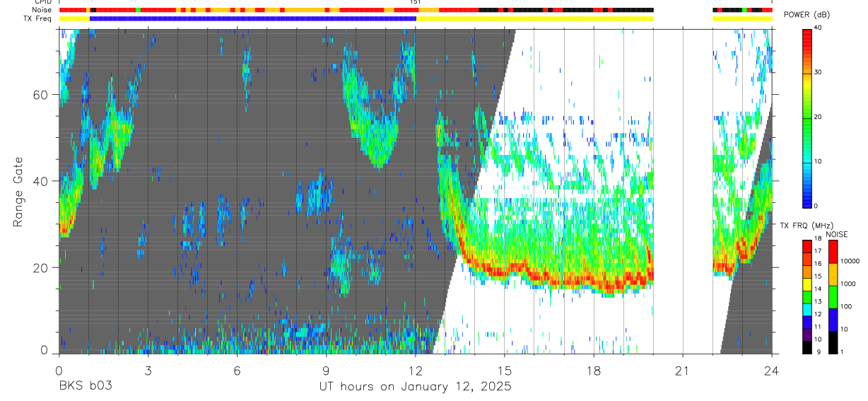Click the TX Freq strip row label
868x401 pixels.
tap(37, 18)
